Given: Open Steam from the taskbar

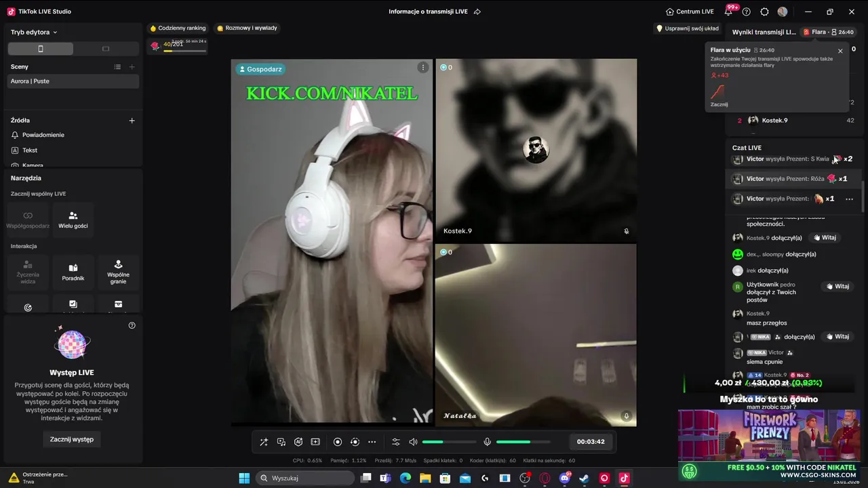Looking at the screenshot, I should point(584,479).
